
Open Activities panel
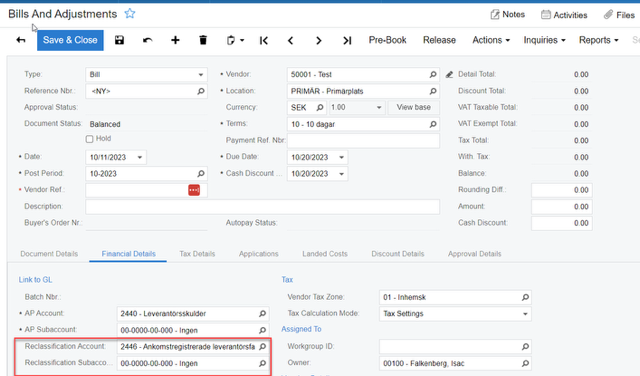click(564, 15)
